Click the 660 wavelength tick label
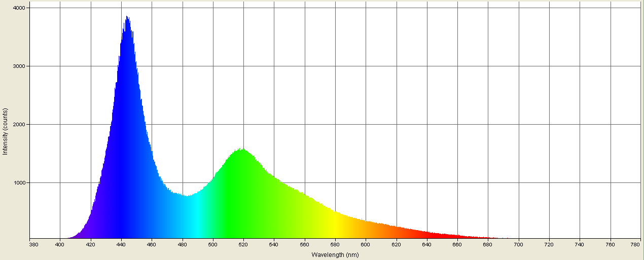Viewport: 644px width, 260px height. (x=457, y=245)
